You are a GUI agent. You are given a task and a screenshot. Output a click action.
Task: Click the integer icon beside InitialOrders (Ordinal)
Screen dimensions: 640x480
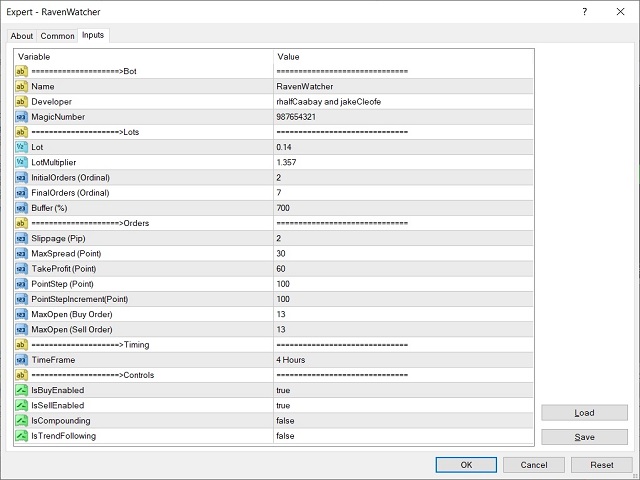[21, 178]
